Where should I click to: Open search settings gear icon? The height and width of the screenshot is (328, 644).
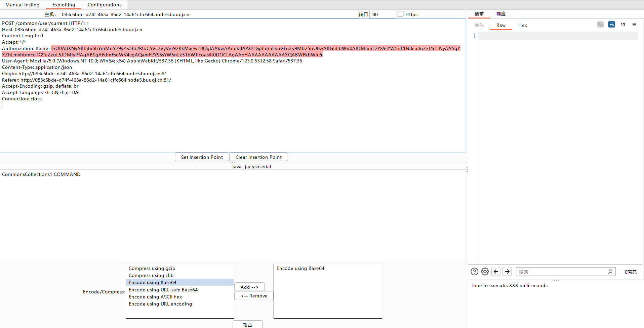[x=485, y=272]
